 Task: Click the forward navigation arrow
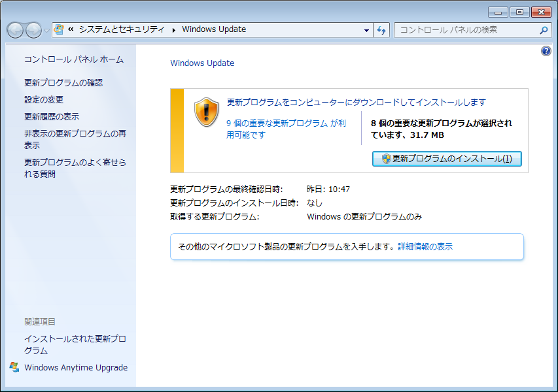point(34,30)
